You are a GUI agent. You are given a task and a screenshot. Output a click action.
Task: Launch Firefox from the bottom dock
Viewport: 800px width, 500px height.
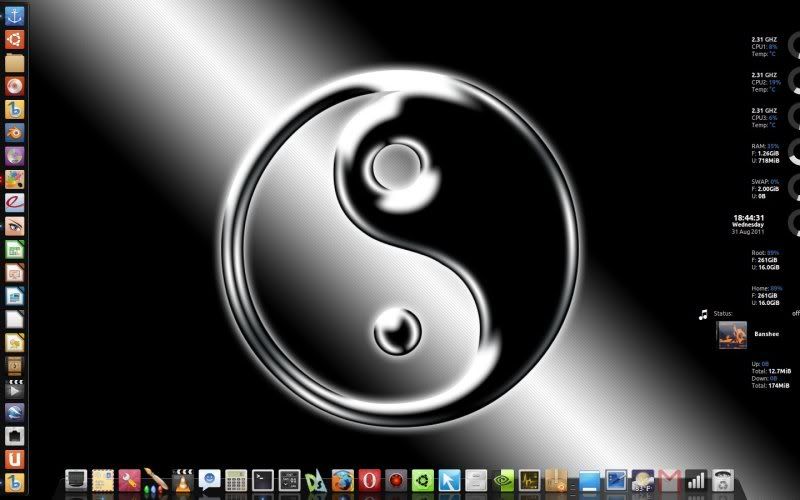[342, 481]
